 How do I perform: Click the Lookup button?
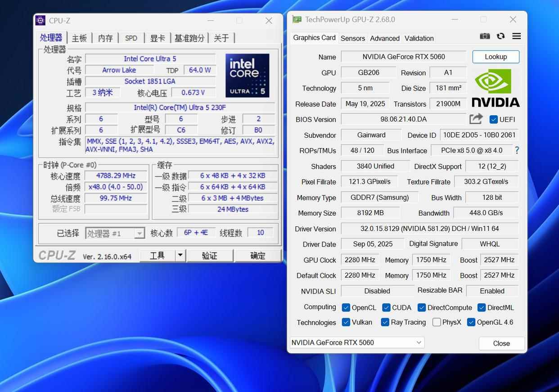496,57
